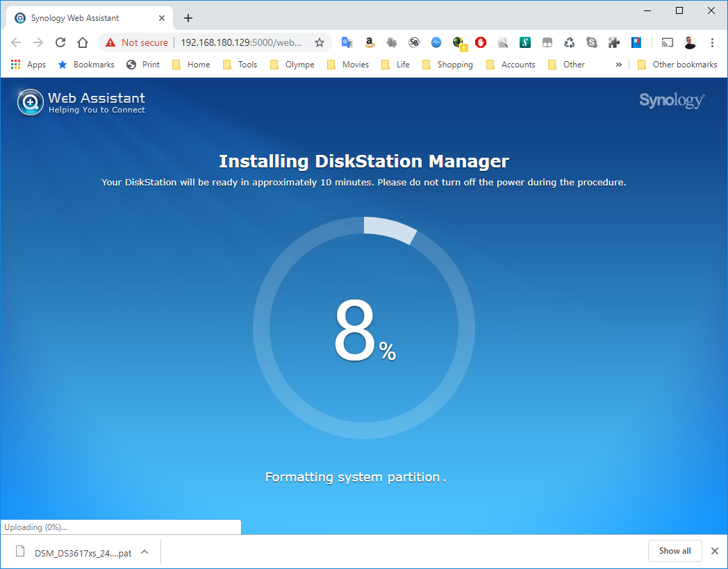Open the puzzle piece extension icon
Screen dimensions: 728x569
[614, 43]
